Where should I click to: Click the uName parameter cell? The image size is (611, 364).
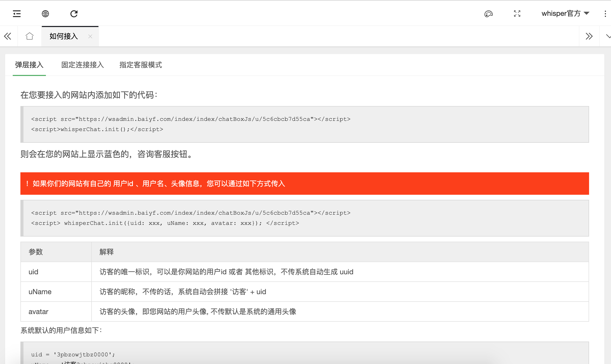[x=56, y=292]
